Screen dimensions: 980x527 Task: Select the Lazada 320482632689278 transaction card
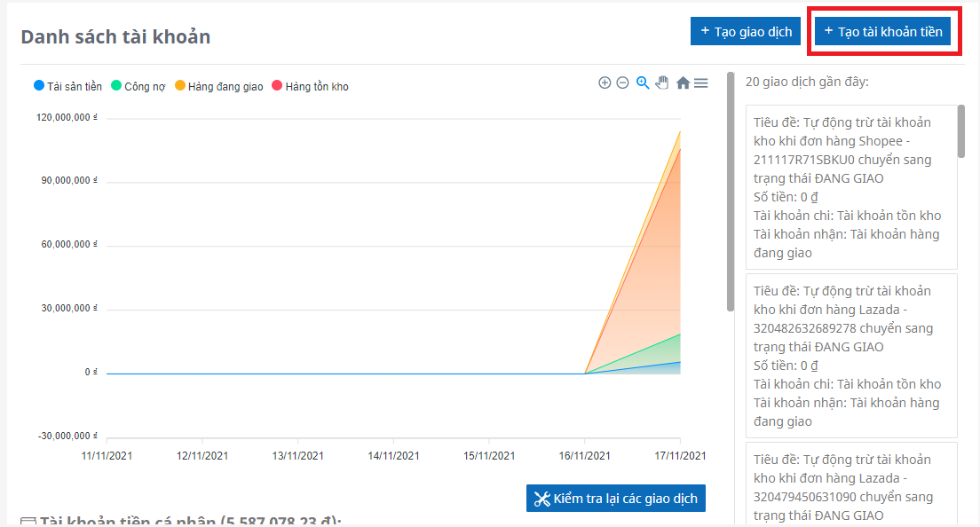[x=851, y=356]
